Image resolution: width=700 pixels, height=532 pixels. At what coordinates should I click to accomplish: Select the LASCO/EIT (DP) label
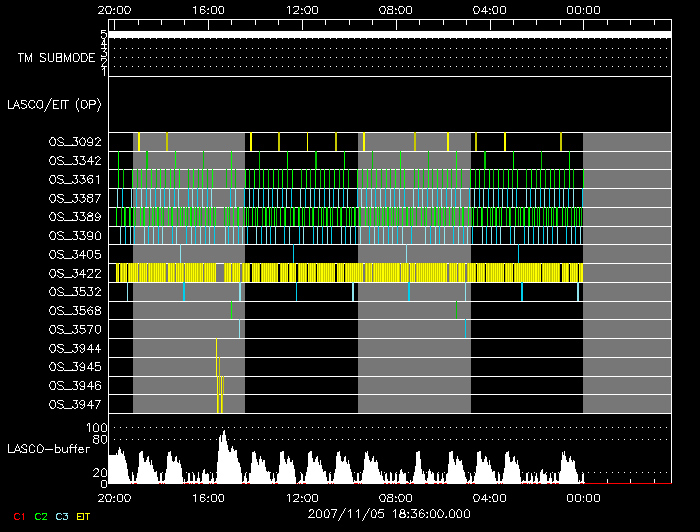[56, 104]
